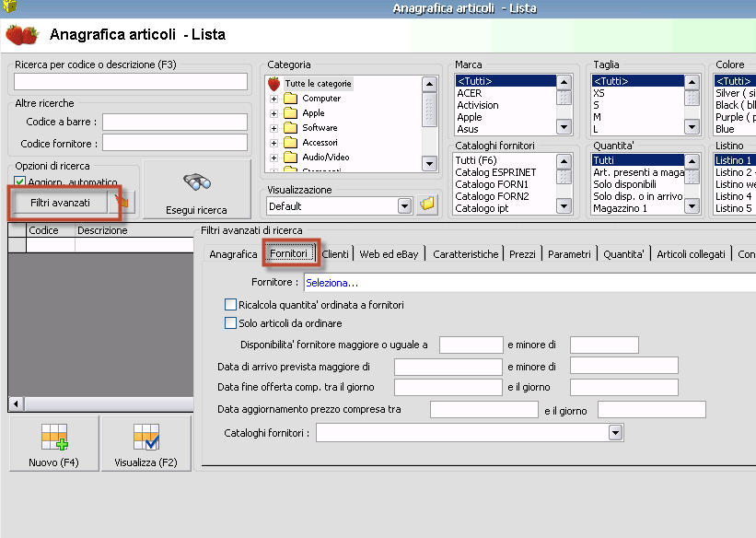The width and height of the screenshot is (756, 538).
Task: Click the Cataloghi fornitori list scroll-down arrow
Action: click(564, 206)
